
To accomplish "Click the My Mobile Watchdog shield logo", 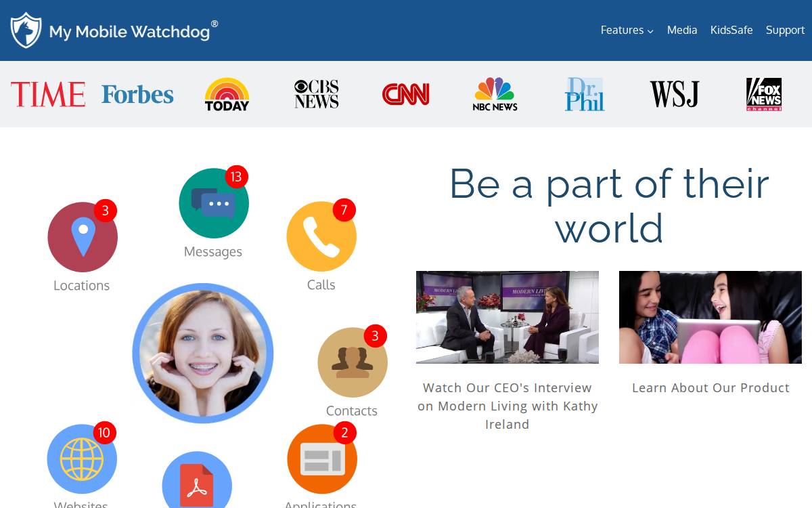I will 26,30.
